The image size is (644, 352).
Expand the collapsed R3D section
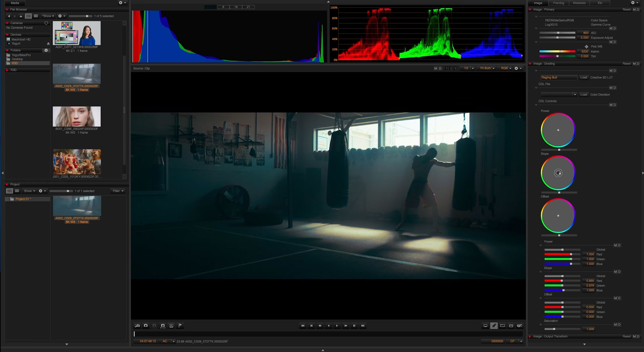pyautogui.click(x=7, y=70)
